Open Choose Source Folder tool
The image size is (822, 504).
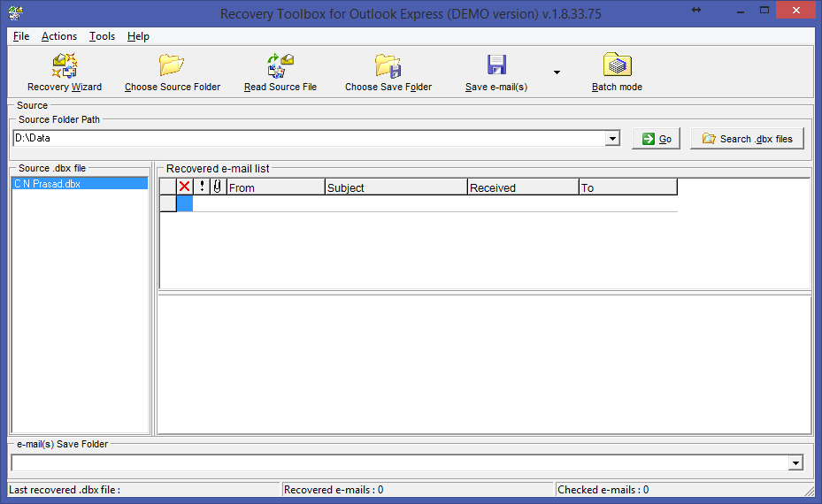coord(172,73)
